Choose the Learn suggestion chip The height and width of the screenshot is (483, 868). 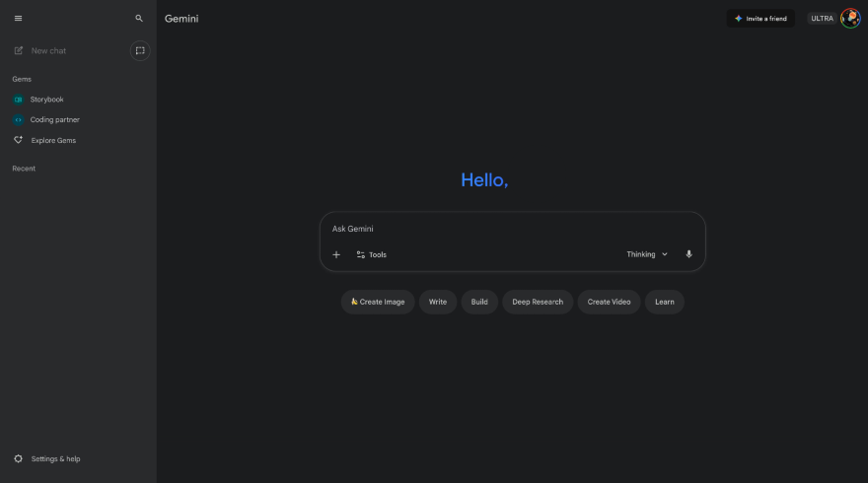(x=664, y=302)
